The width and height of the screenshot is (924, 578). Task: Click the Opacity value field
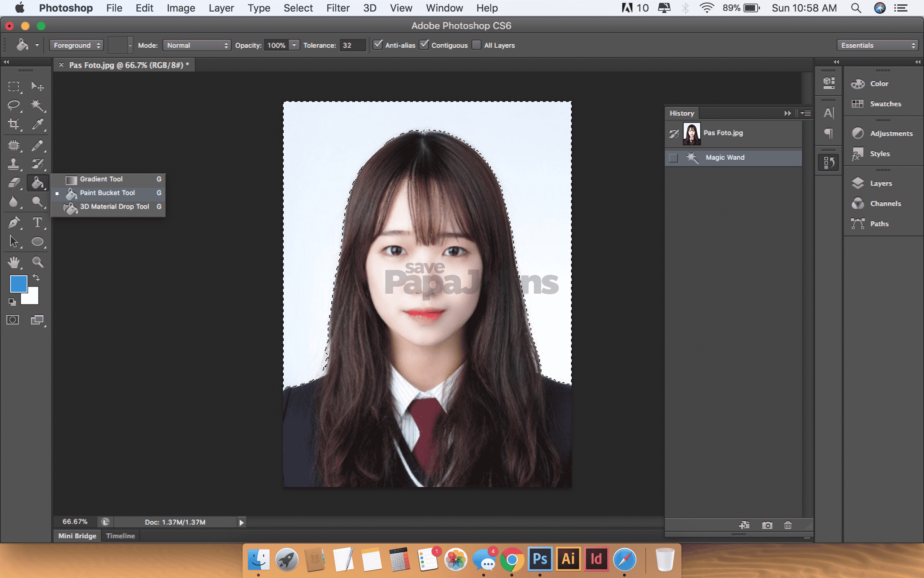tap(276, 45)
